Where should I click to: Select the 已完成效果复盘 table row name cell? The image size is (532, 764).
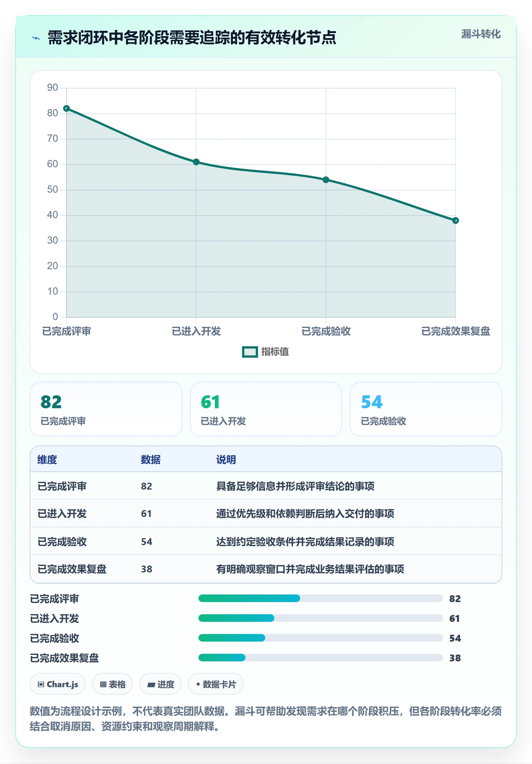[x=72, y=569]
